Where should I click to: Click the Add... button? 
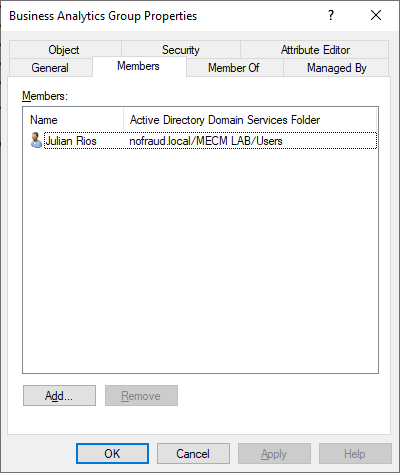pyautogui.click(x=59, y=396)
